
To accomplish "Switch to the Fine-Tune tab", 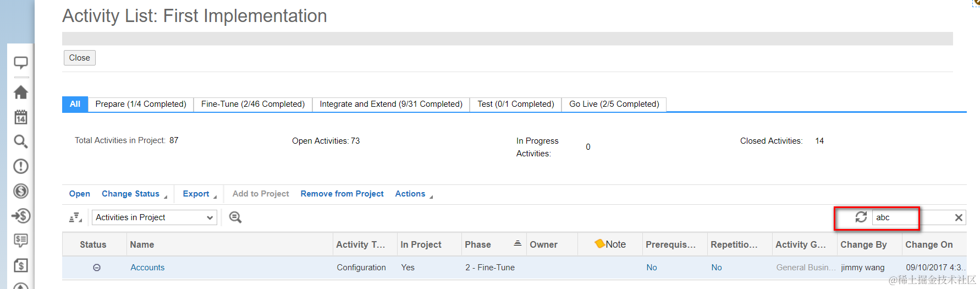I will click(253, 104).
